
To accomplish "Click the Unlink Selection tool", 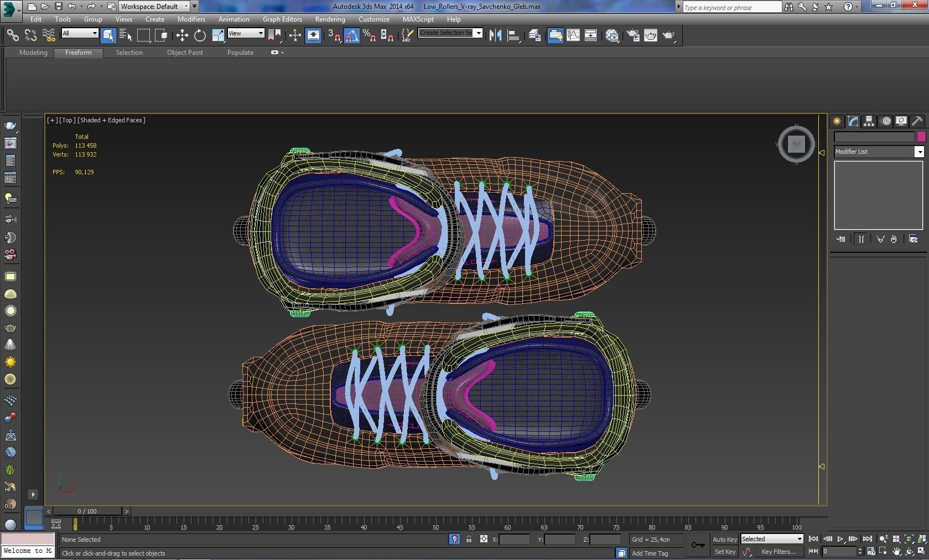I will [x=30, y=35].
